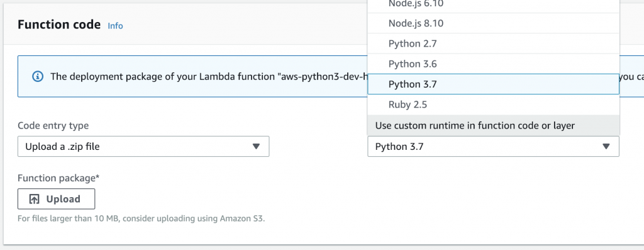Click the deployment package banner message
Screen dimensions: 644x250
[x=208, y=76]
